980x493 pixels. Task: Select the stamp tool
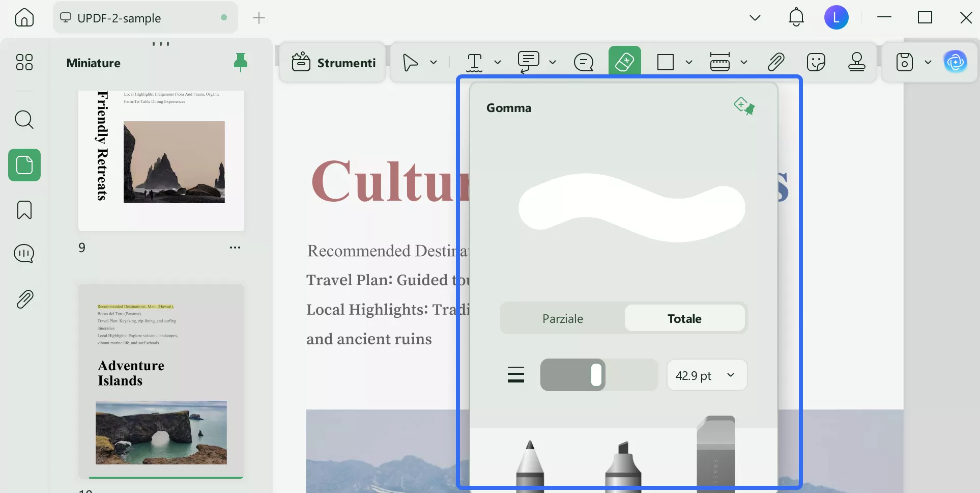[x=856, y=63]
